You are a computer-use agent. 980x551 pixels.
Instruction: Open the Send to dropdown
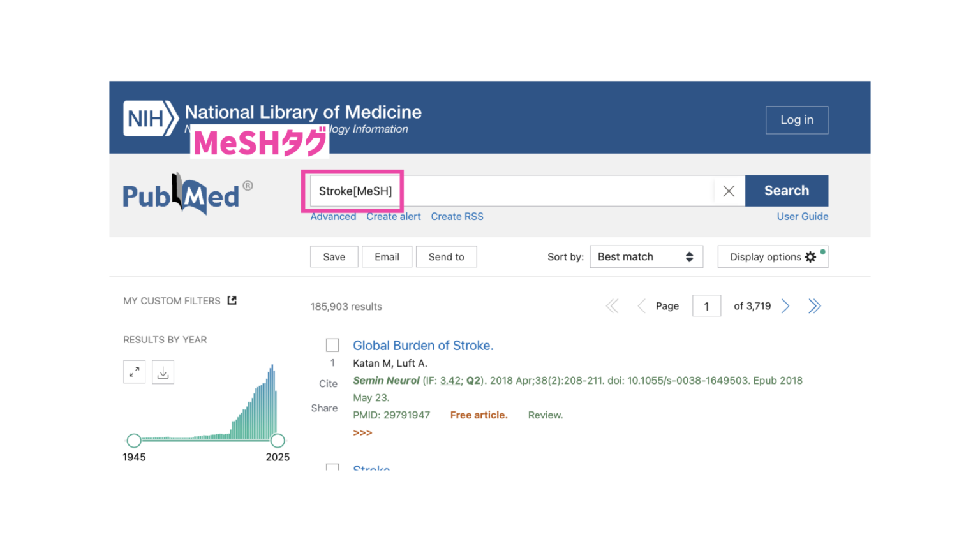446,256
